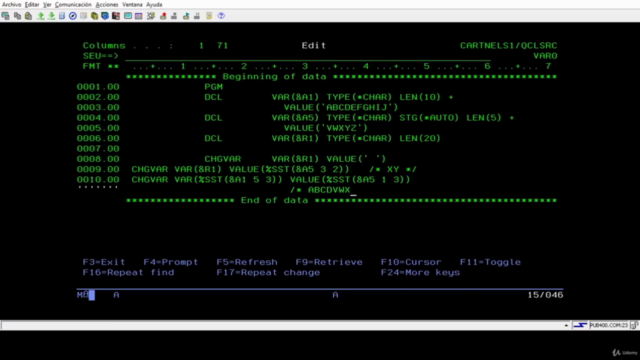Open the Comunicación menu
Screen dimensions: 640x360
(x=73, y=4)
